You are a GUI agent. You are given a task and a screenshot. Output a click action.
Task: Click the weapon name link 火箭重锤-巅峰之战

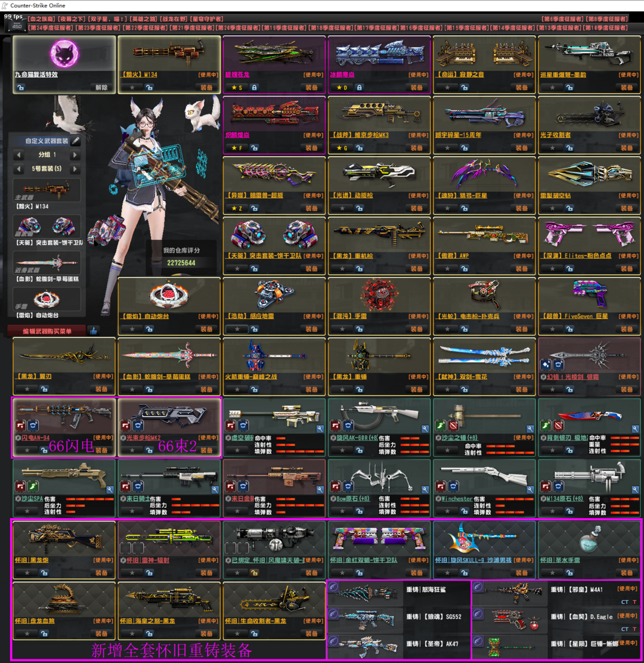[x=251, y=377]
